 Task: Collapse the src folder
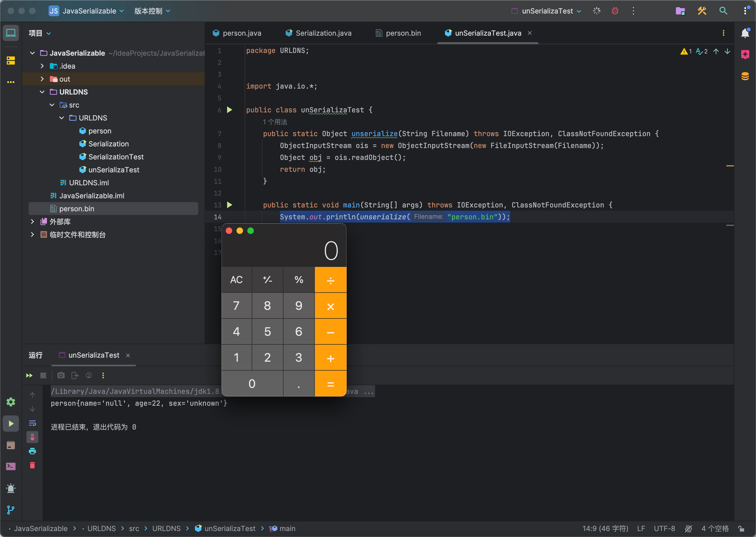[52, 105]
